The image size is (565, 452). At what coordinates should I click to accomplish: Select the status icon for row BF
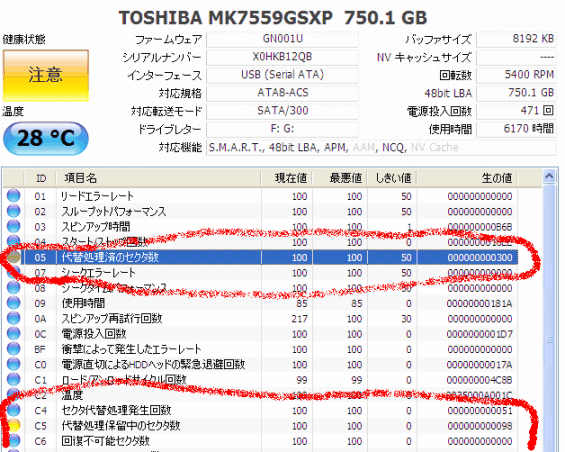pos(13,349)
